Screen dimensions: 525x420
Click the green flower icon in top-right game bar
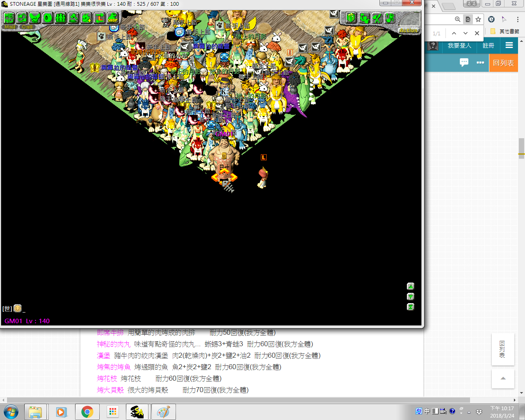tap(390, 18)
